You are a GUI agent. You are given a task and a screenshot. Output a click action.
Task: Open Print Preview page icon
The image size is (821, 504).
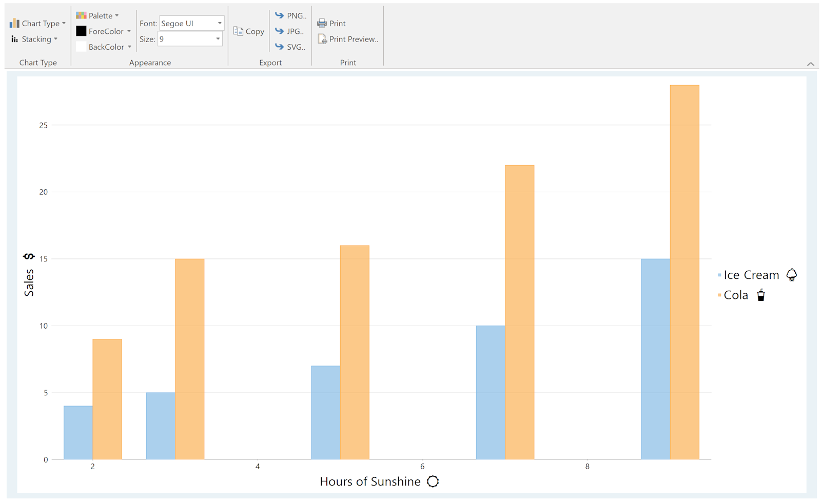tap(322, 39)
